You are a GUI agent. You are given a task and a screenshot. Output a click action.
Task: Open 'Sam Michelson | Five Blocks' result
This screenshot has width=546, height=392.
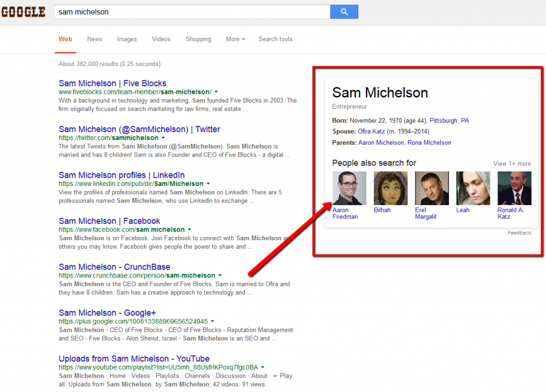coord(113,84)
